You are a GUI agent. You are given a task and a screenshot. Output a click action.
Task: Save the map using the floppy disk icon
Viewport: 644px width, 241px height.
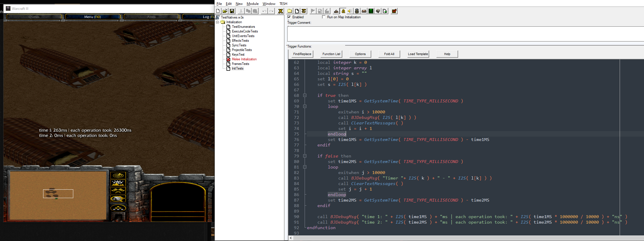coord(232,11)
